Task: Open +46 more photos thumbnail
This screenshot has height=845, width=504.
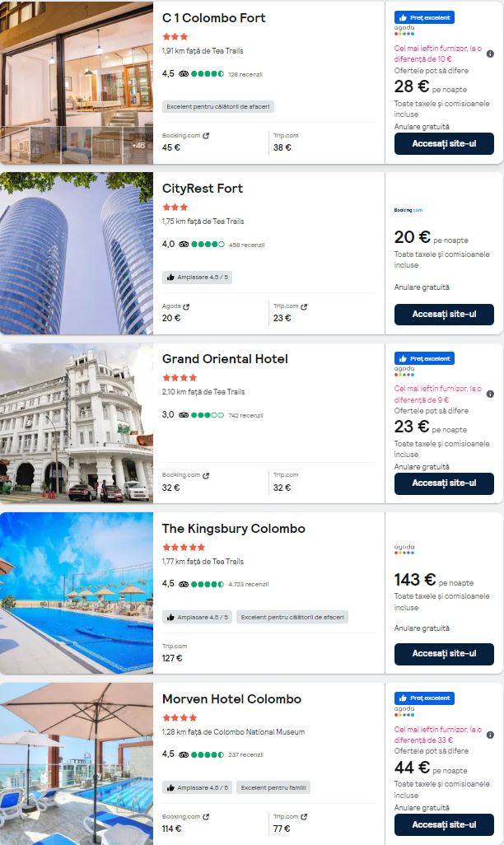Action: click(x=138, y=146)
